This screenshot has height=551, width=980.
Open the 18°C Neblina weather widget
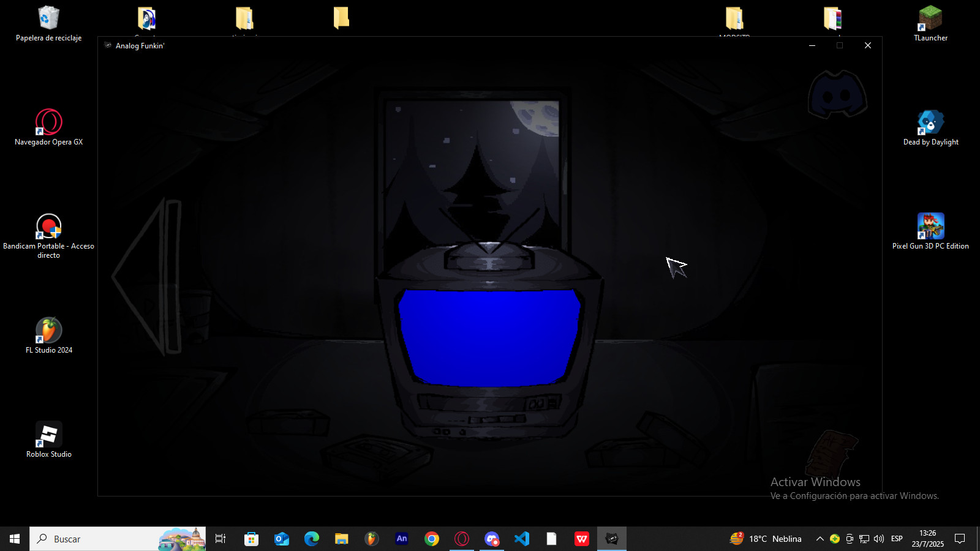[766, 539]
